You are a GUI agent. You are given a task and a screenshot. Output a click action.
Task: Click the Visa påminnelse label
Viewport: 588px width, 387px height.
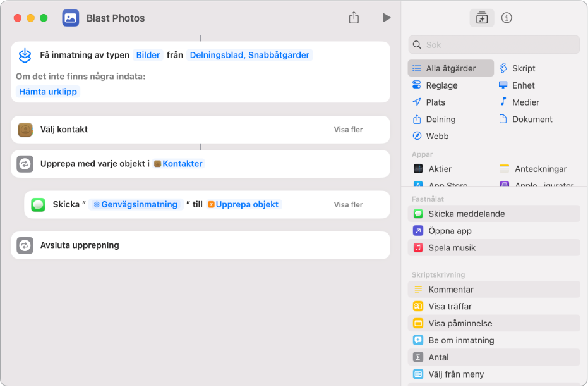pos(460,323)
